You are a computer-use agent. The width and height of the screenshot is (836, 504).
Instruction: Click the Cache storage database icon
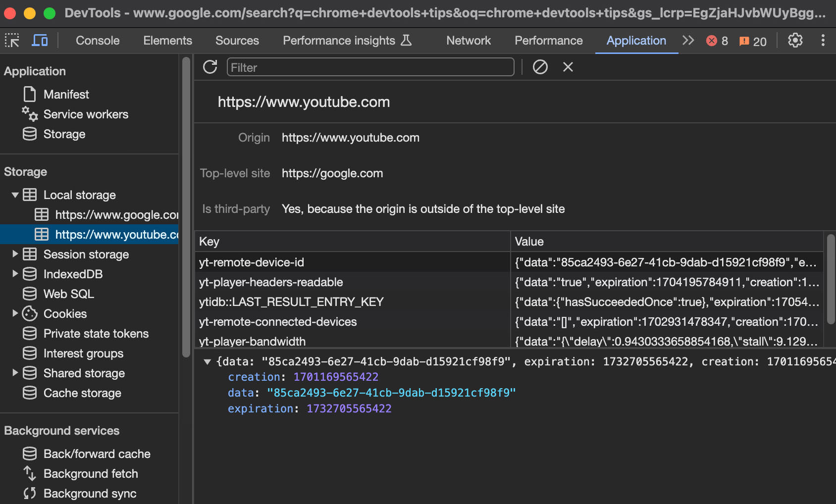[30, 393]
